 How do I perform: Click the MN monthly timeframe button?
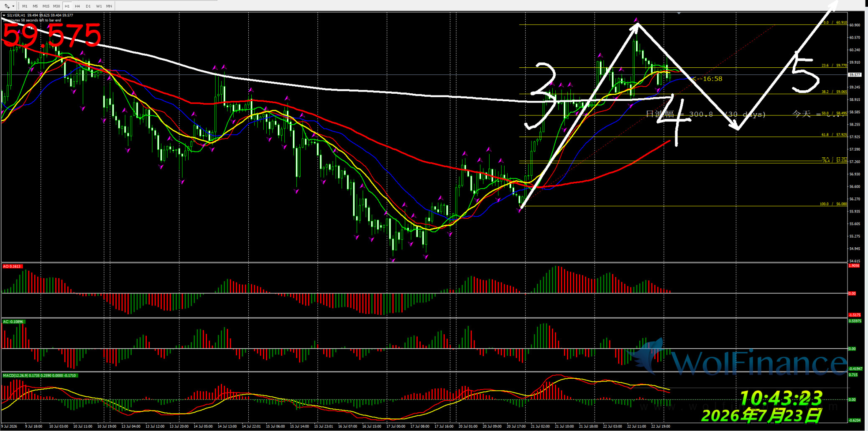click(109, 6)
